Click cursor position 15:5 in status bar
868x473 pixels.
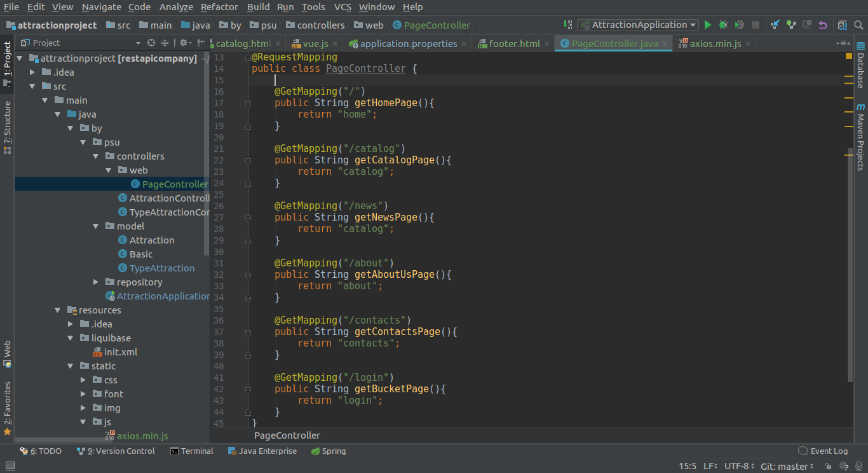coord(688,467)
